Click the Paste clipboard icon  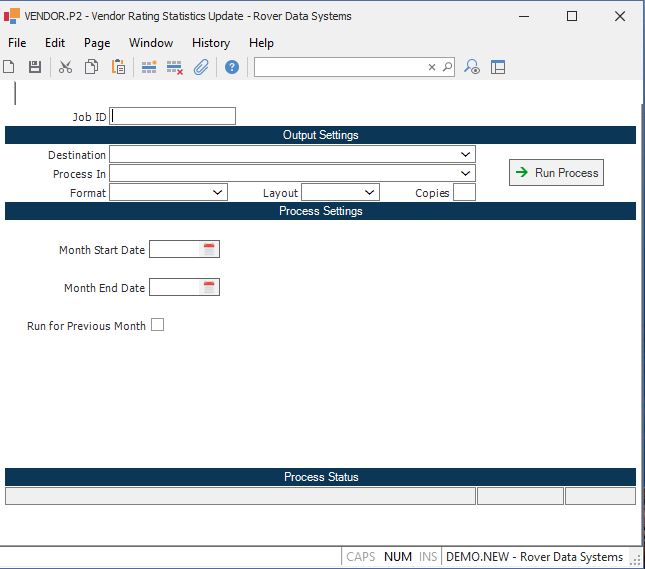(x=118, y=67)
